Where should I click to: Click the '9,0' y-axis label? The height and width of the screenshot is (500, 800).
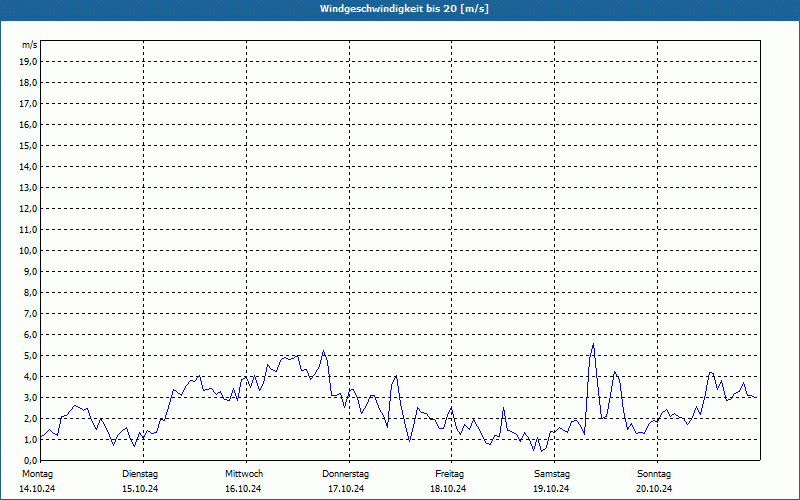point(30,271)
